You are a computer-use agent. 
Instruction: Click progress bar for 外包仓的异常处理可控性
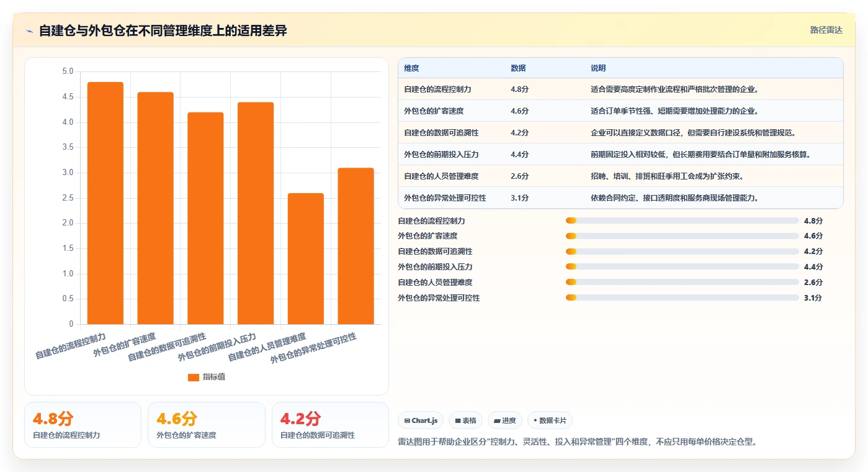(x=682, y=297)
